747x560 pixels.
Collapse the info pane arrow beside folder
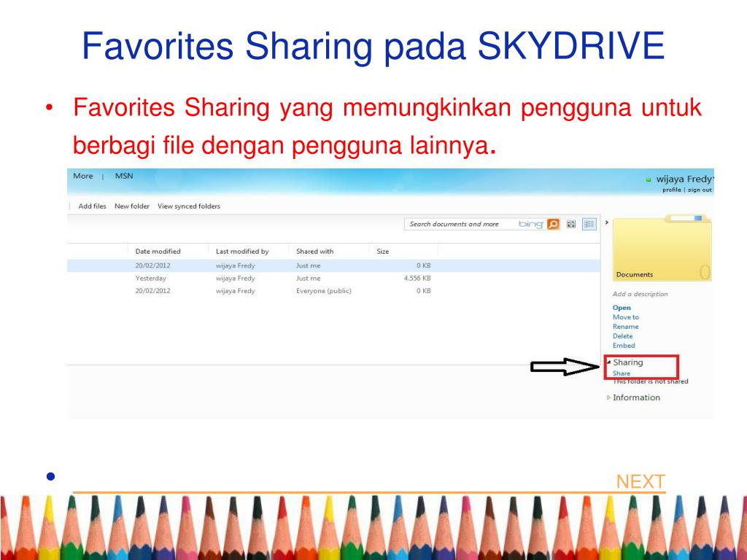point(606,222)
